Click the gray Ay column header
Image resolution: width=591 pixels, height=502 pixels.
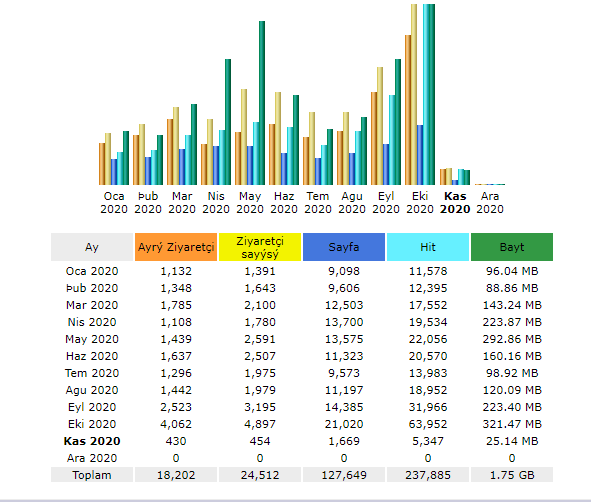point(92,247)
